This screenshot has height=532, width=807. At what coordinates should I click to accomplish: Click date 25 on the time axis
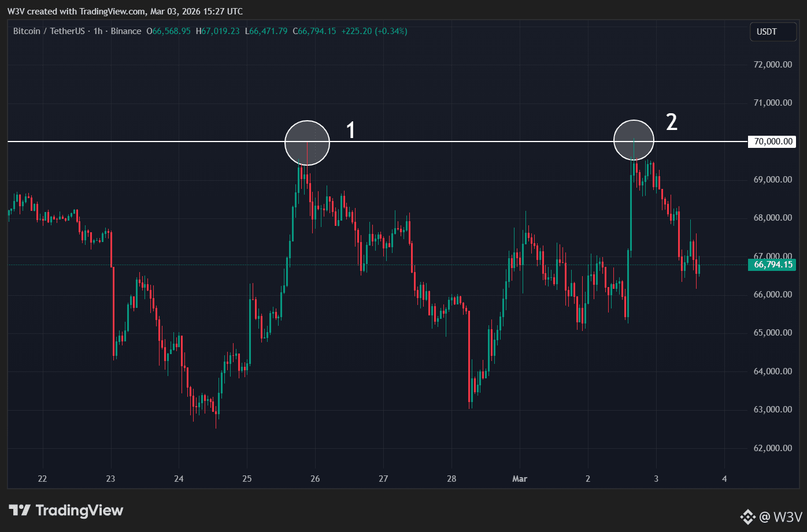tap(247, 479)
